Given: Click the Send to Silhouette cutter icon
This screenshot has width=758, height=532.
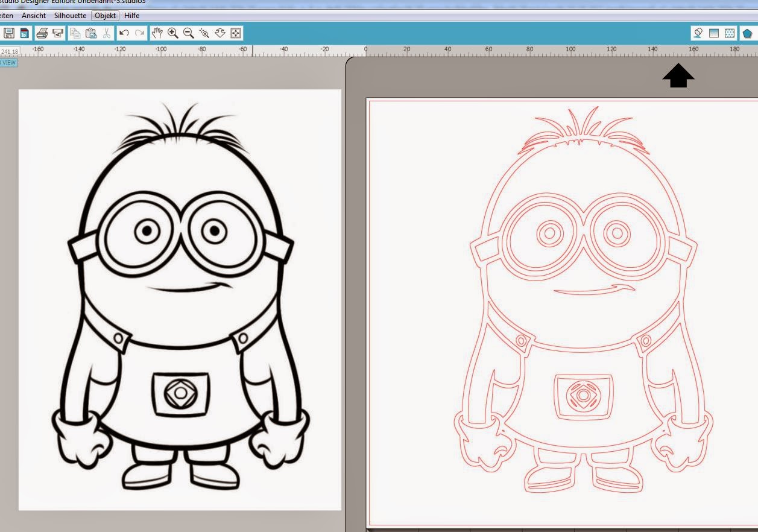Looking at the screenshot, I should [x=58, y=33].
